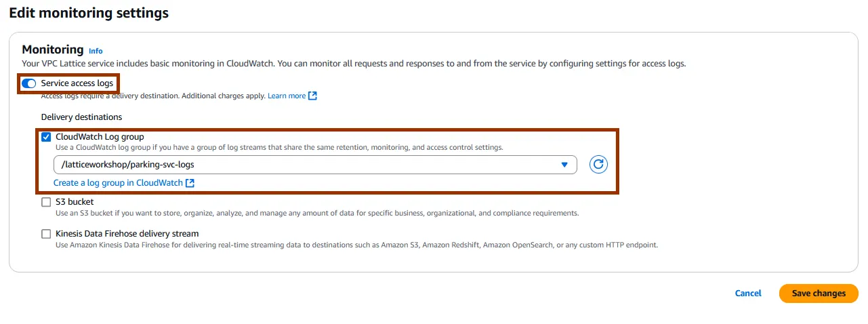Image resolution: width=868 pixels, height=324 pixels.
Task: Click the Kinesis Data Firehose delivery stream label
Action: pyautogui.click(x=127, y=234)
